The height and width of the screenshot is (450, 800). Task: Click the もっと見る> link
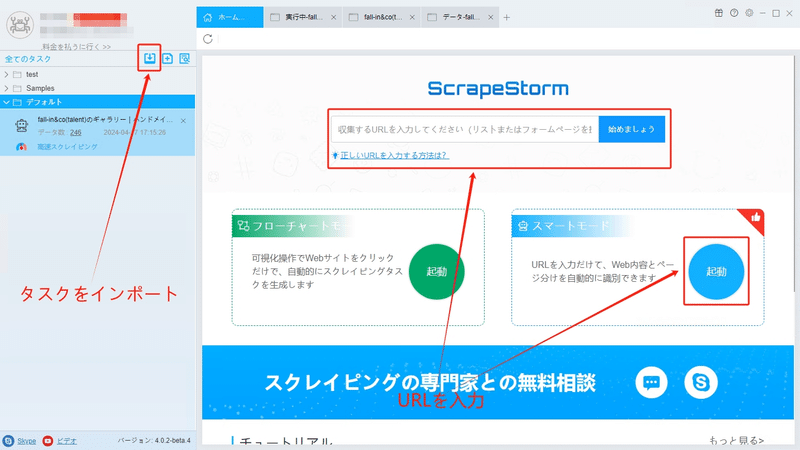736,440
